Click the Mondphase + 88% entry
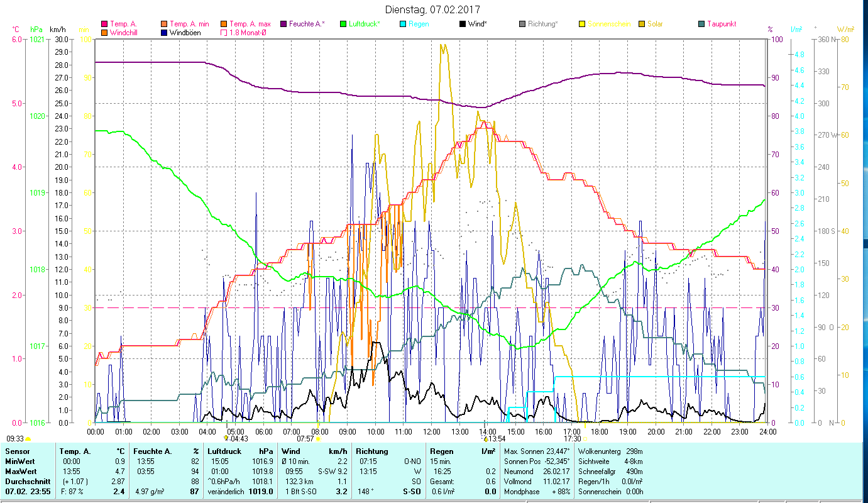868x503 pixels. pyautogui.click(x=537, y=491)
